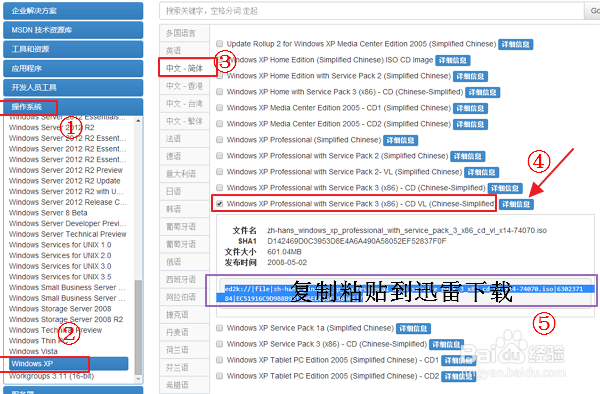The width and height of the screenshot is (600, 394).
Task: Open 详细信息 for XP Home ISO CD Image
Action: point(453,60)
